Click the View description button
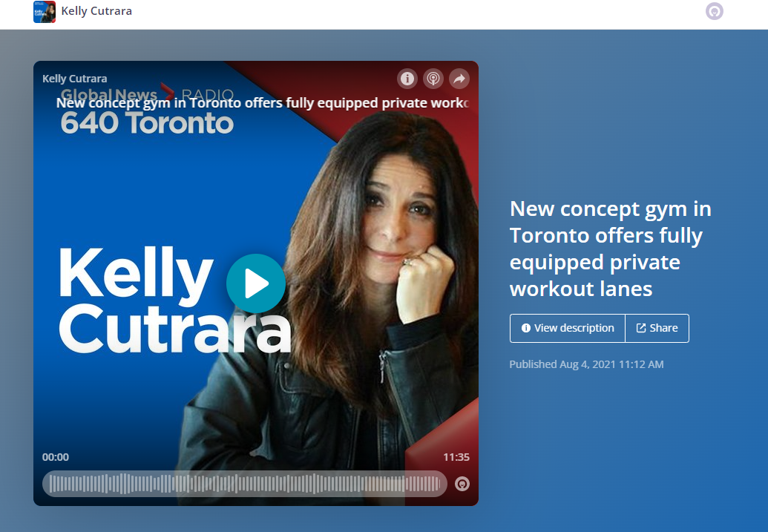 568,328
